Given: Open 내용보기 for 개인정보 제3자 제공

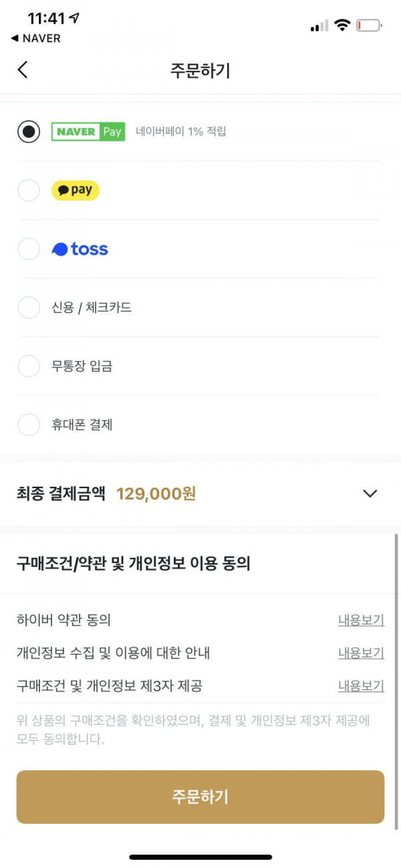Looking at the screenshot, I should (361, 685).
